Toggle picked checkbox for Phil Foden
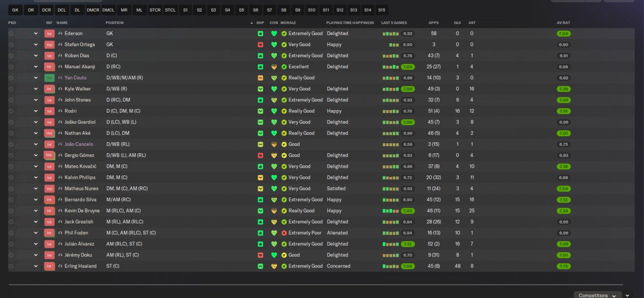This screenshot has height=298, width=644. click(11, 233)
